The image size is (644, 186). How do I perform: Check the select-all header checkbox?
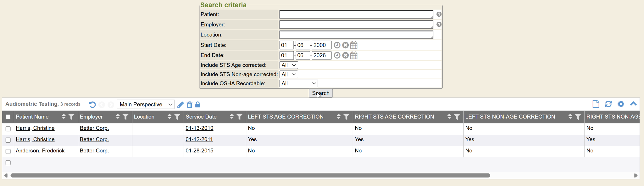tap(8, 117)
